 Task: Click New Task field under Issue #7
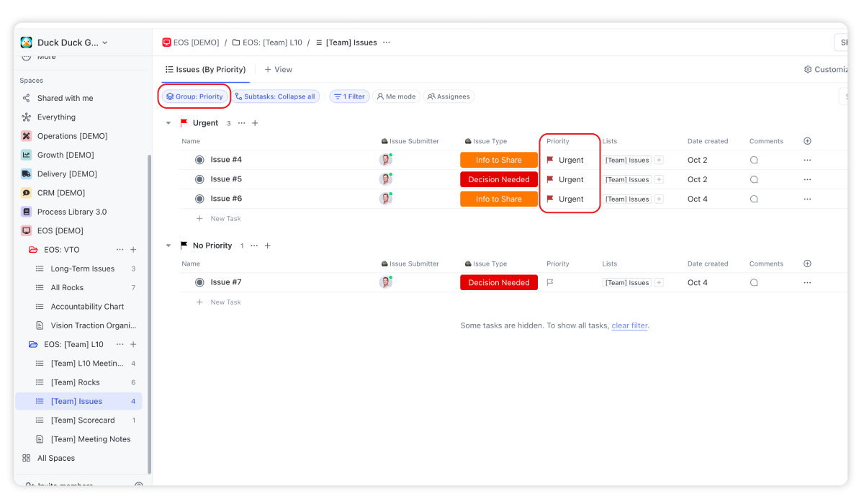[x=225, y=302]
